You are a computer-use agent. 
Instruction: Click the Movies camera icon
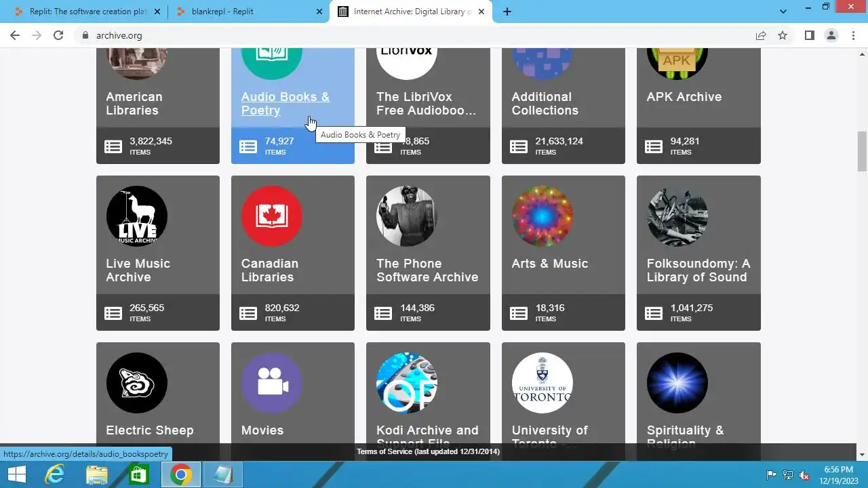[x=271, y=383]
